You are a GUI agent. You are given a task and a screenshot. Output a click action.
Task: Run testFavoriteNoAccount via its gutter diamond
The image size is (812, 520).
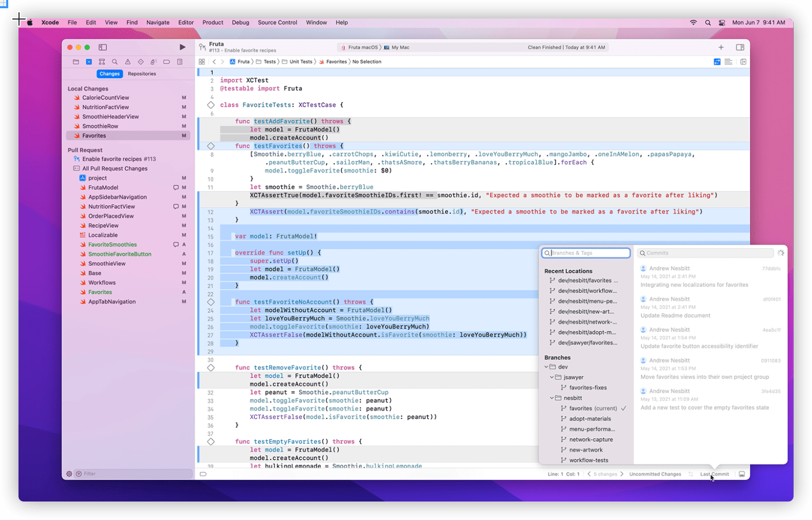[x=211, y=302]
